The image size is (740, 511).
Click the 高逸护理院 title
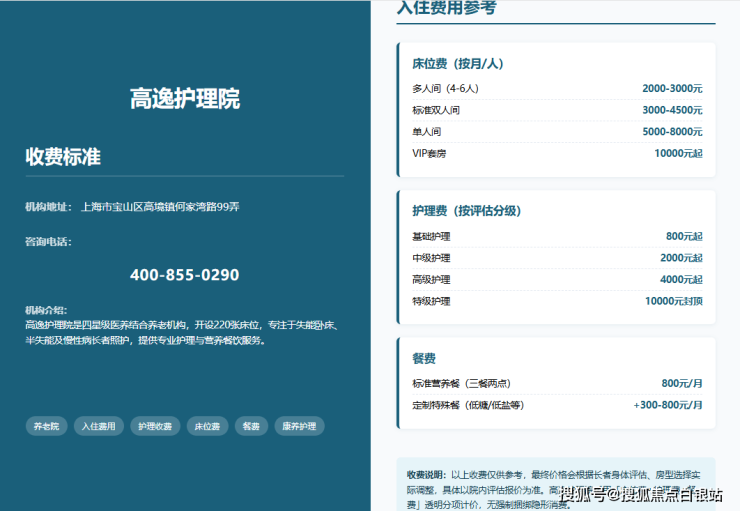(185, 99)
